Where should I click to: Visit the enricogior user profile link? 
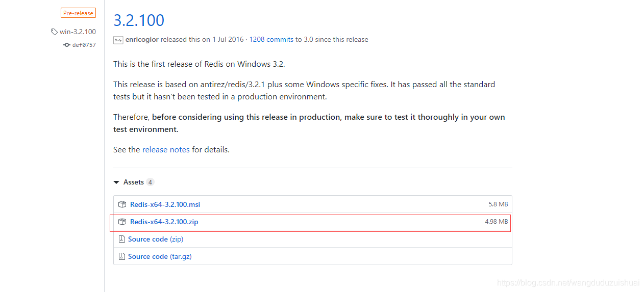(142, 39)
